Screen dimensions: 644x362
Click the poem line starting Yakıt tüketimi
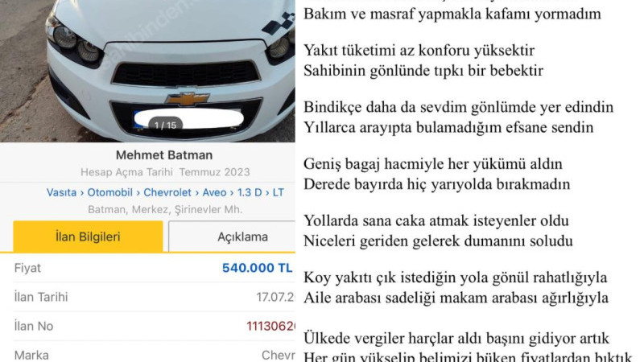pyautogui.click(x=419, y=51)
